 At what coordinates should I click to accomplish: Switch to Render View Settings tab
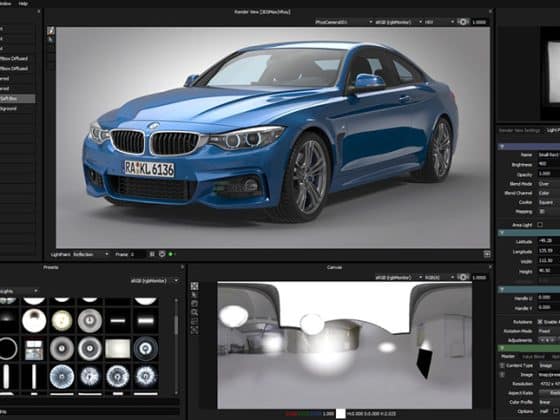click(519, 131)
